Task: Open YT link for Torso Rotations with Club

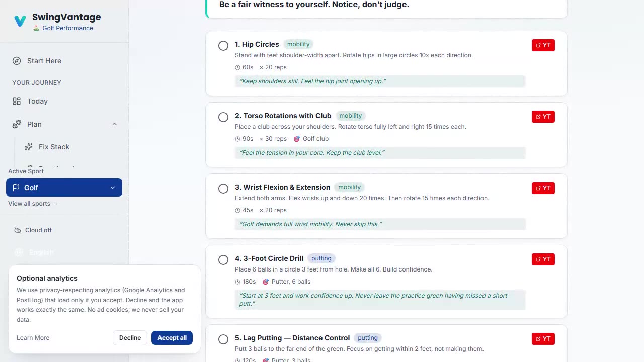Action: click(543, 117)
